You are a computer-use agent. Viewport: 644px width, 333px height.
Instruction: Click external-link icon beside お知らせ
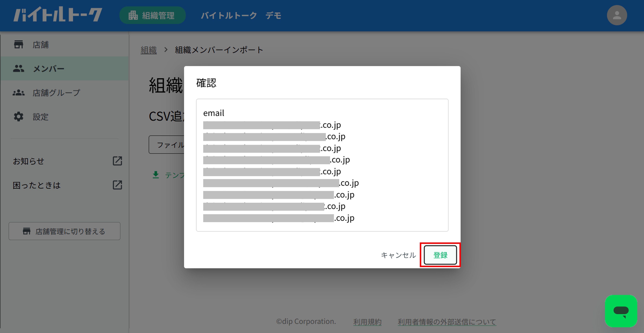tap(117, 161)
